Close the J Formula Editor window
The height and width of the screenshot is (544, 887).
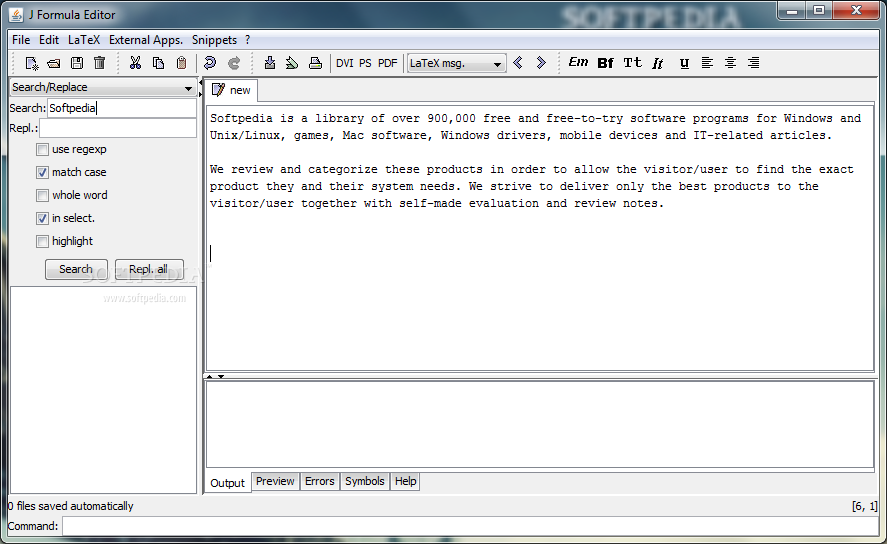856,11
